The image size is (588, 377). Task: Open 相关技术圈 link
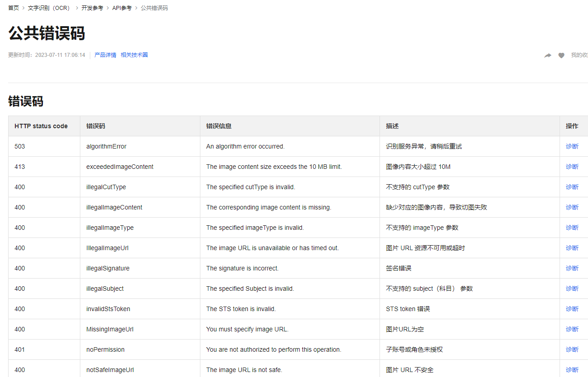(x=134, y=55)
